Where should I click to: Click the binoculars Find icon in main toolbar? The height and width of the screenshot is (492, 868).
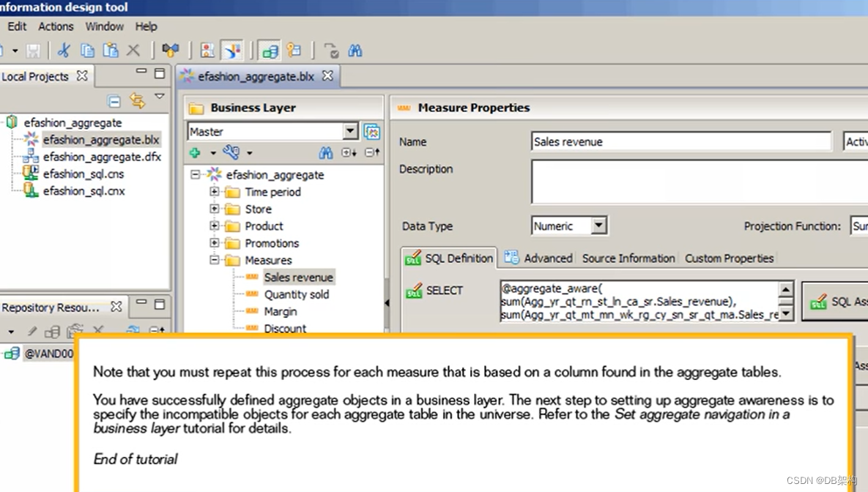tap(355, 51)
